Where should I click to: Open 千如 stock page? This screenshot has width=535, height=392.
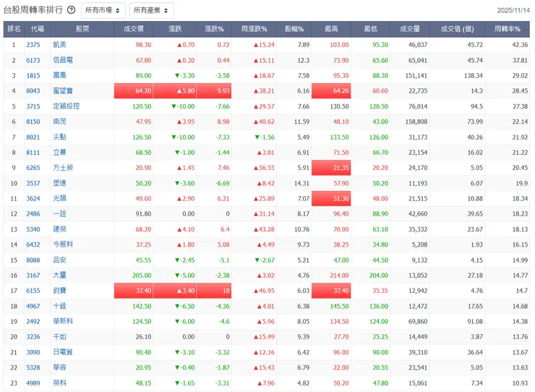[60, 337]
